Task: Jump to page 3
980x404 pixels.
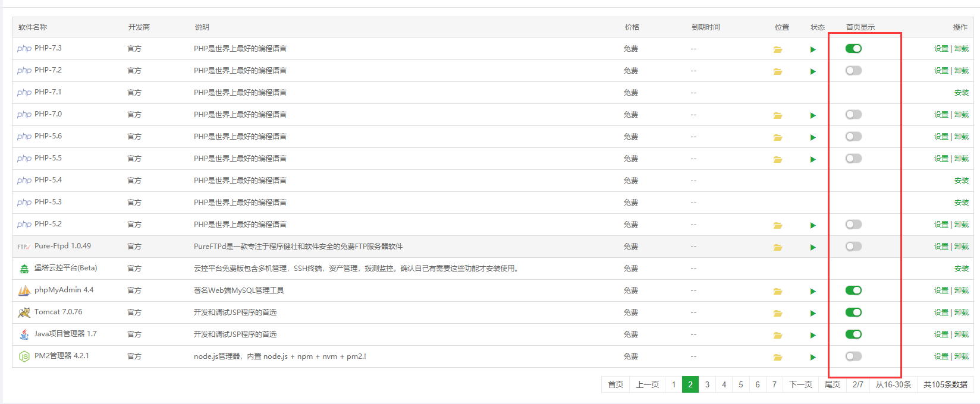Action: (x=707, y=384)
